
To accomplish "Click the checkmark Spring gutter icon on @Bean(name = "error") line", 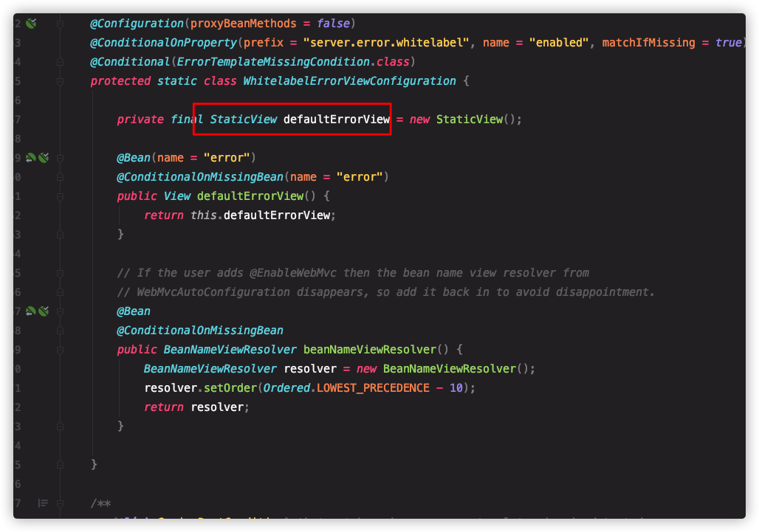I will click(x=44, y=158).
